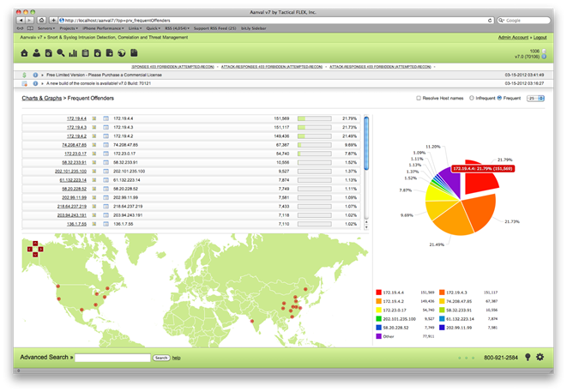The width and height of the screenshot is (567, 392).
Task: Click the red 172.19.4.4 legend swatch
Action: tap(378, 293)
